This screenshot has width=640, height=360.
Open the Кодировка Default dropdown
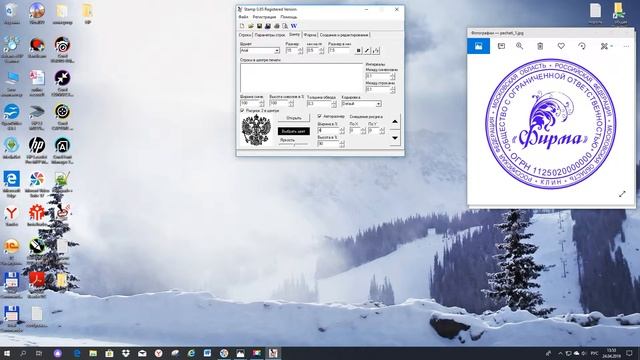(x=378, y=104)
